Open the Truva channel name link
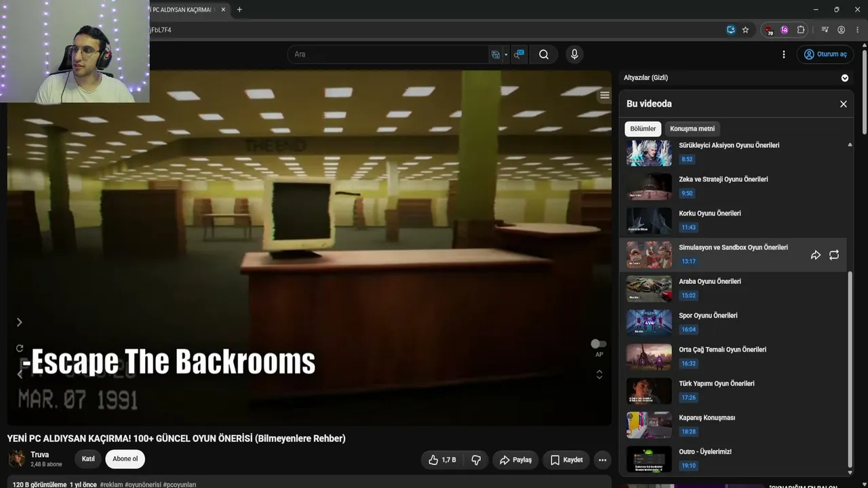 [39, 455]
